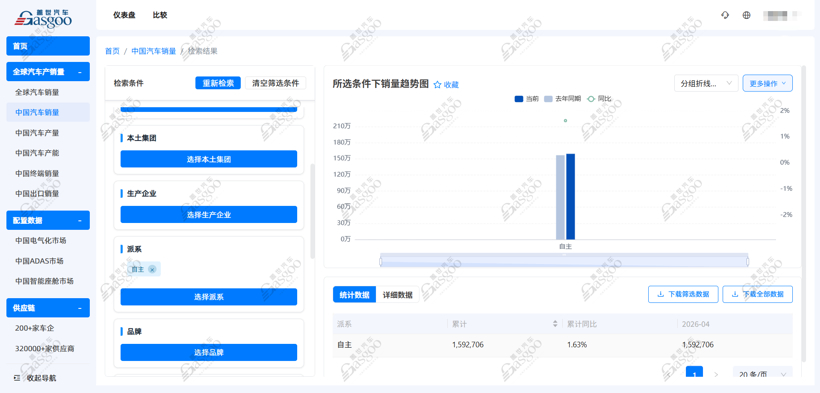Select 中国出口销量 in the sidebar
Viewport: 820px width, 393px height.
48,193
